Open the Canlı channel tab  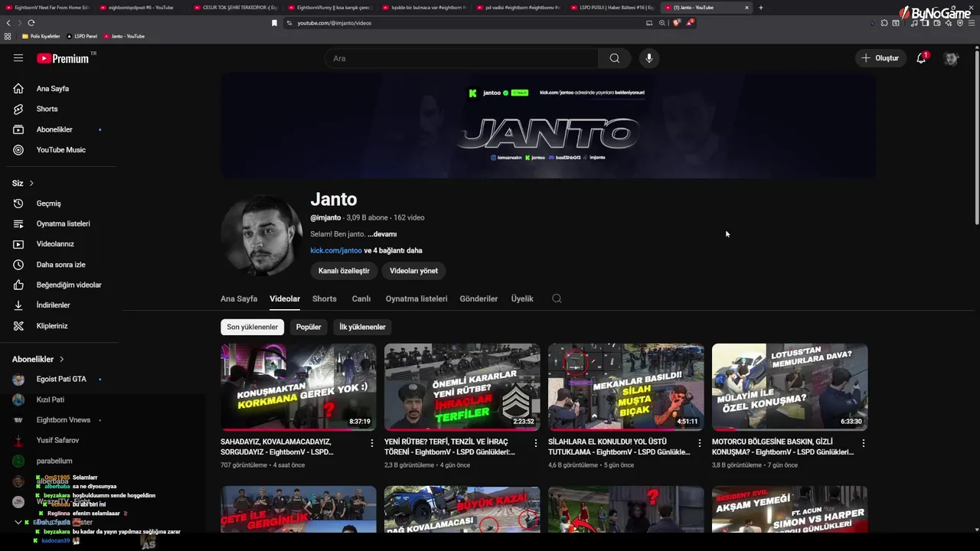click(361, 298)
